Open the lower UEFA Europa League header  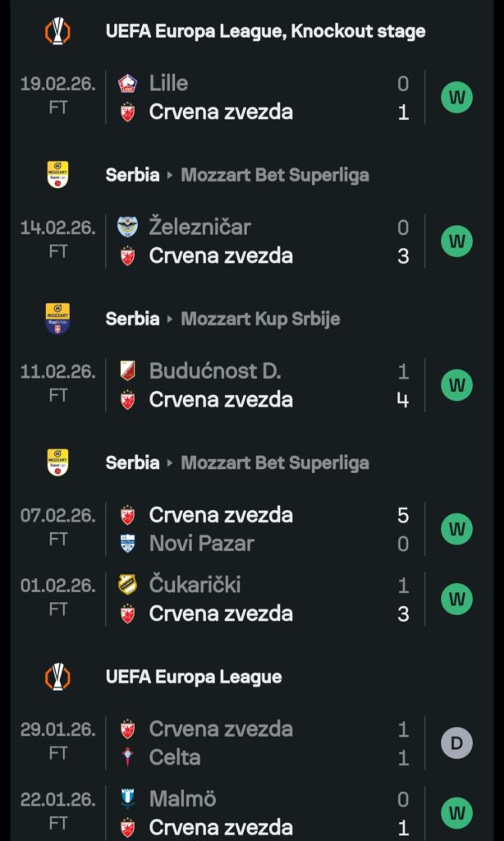pos(194,678)
